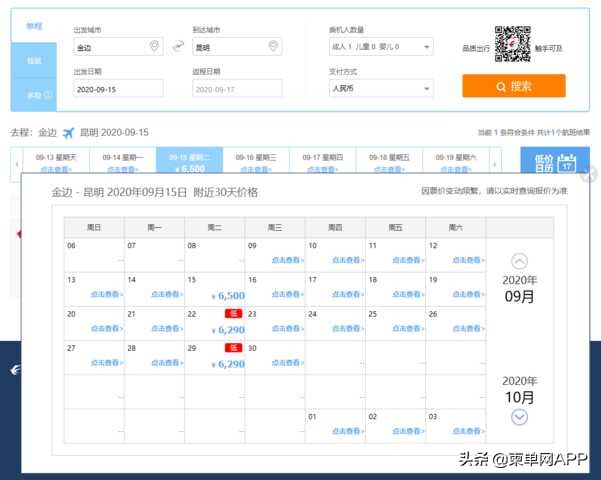
Task: Click view link for September 23
Action: tap(287, 329)
